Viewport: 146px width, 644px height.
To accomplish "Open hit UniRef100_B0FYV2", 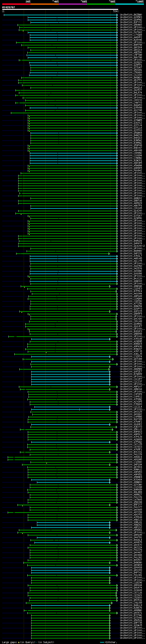I will tap(131, 22).
